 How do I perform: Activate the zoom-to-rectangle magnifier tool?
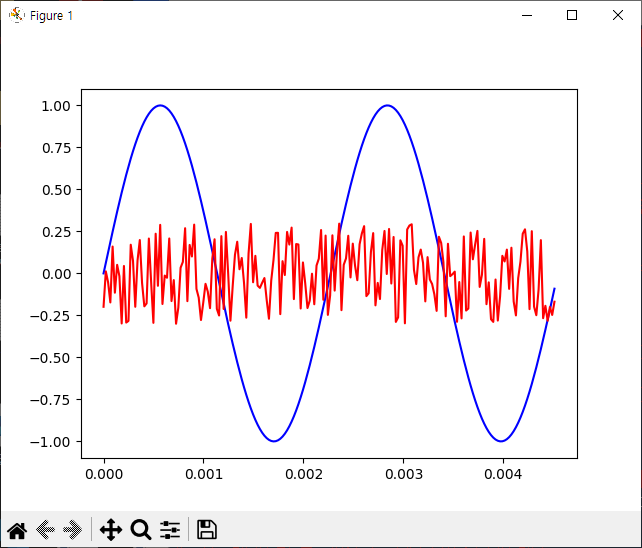(x=141, y=530)
